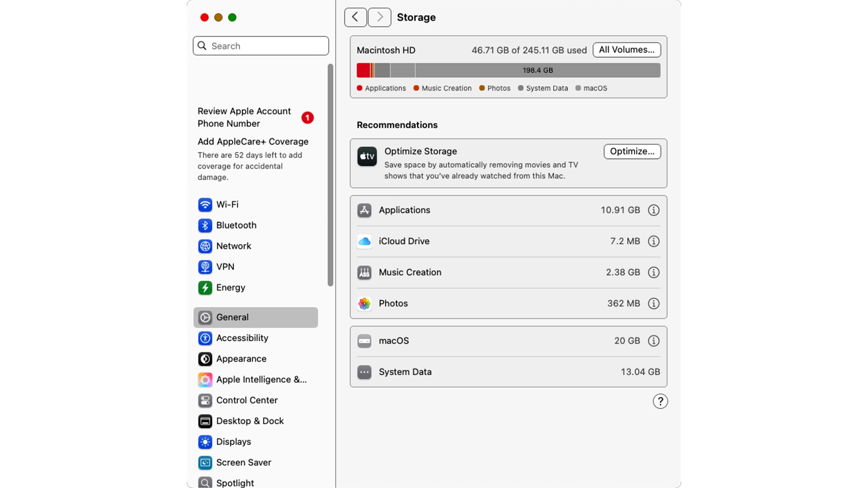Image resolution: width=868 pixels, height=488 pixels.
Task: Open the help question mark button
Action: click(x=660, y=401)
